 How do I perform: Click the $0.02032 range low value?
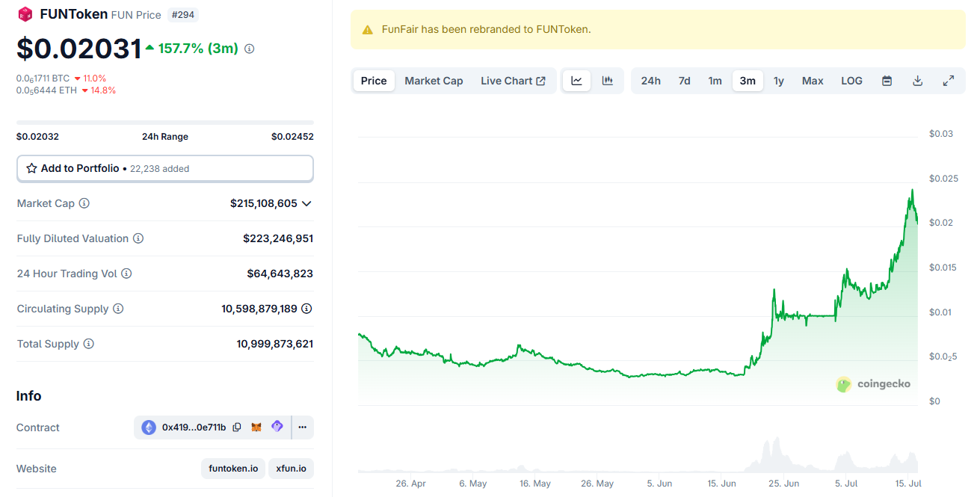click(x=37, y=137)
